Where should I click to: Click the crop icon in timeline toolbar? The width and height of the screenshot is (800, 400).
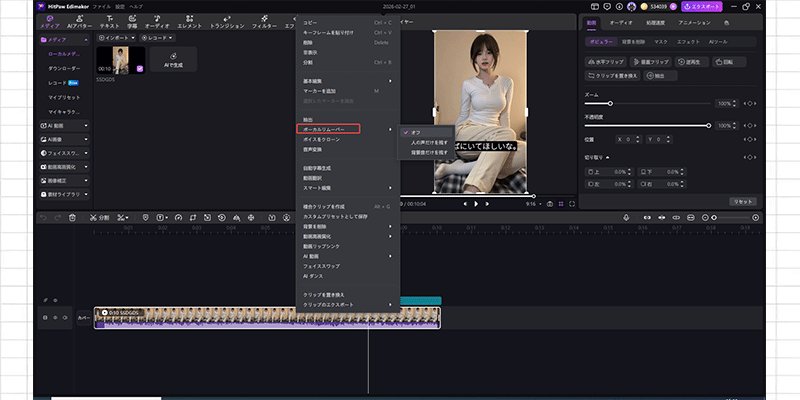coord(193,217)
